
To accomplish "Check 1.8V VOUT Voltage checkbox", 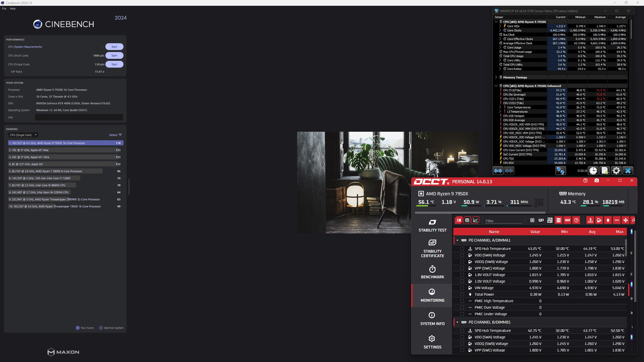I will 462,275.
